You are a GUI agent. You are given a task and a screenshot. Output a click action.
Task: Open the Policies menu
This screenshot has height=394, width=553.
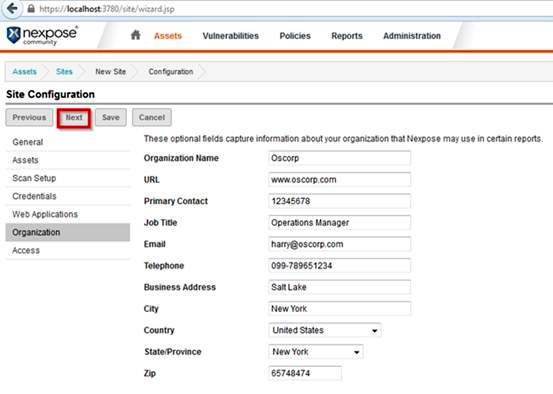pyautogui.click(x=295, y=36)
